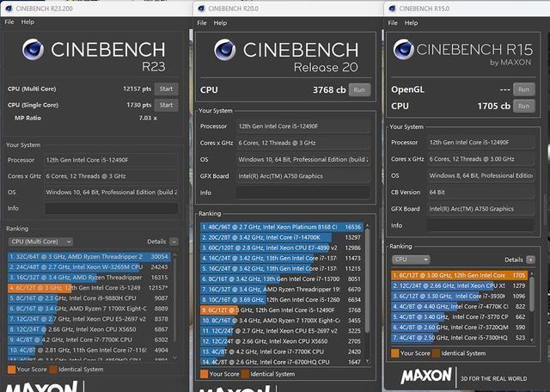The image size is (550, 392).
Task: Select R23 ranking row Core i7-7700K 6302
Action: (89, 340)
